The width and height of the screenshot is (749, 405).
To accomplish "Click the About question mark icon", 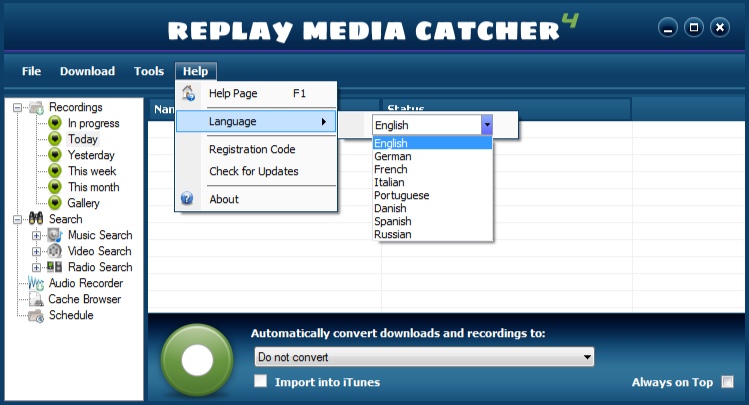I will 187,198.
